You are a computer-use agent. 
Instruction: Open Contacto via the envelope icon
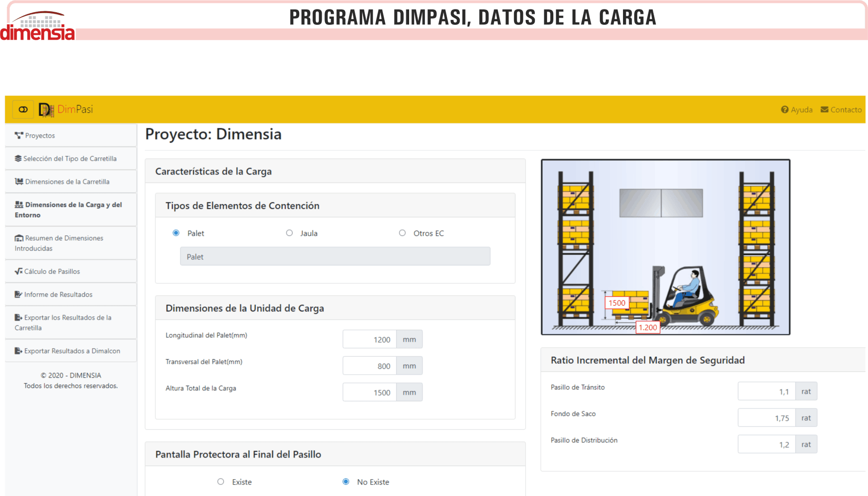824,109
